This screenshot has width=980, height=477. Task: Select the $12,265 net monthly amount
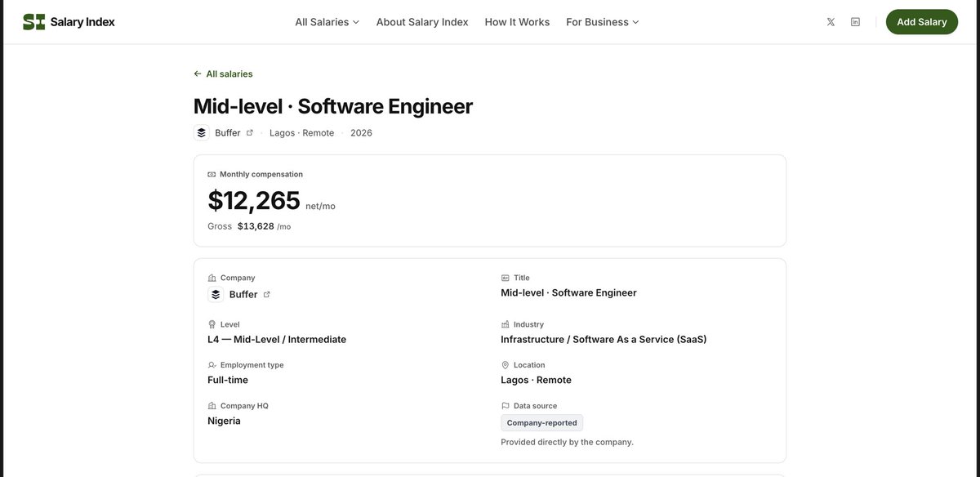pos(254,200)
